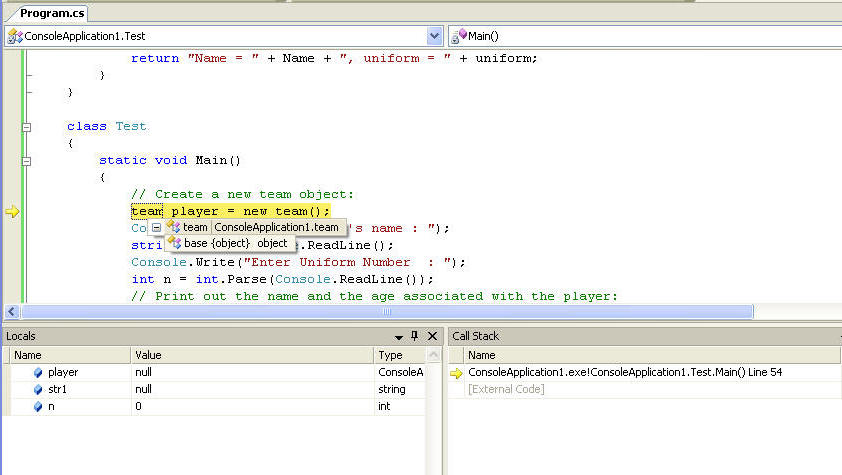
Task: Click the editor horizontal scrollbar thumb
Action: click(385, 312)
